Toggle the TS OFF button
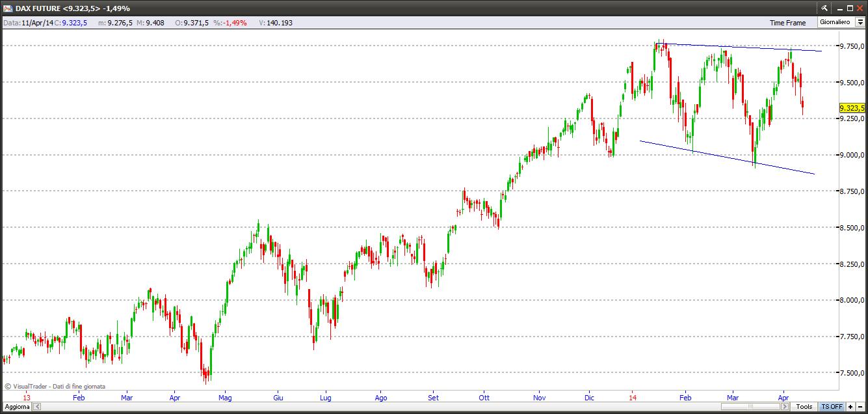Viewport: 868px width, 414px height. tap(832, 406)
